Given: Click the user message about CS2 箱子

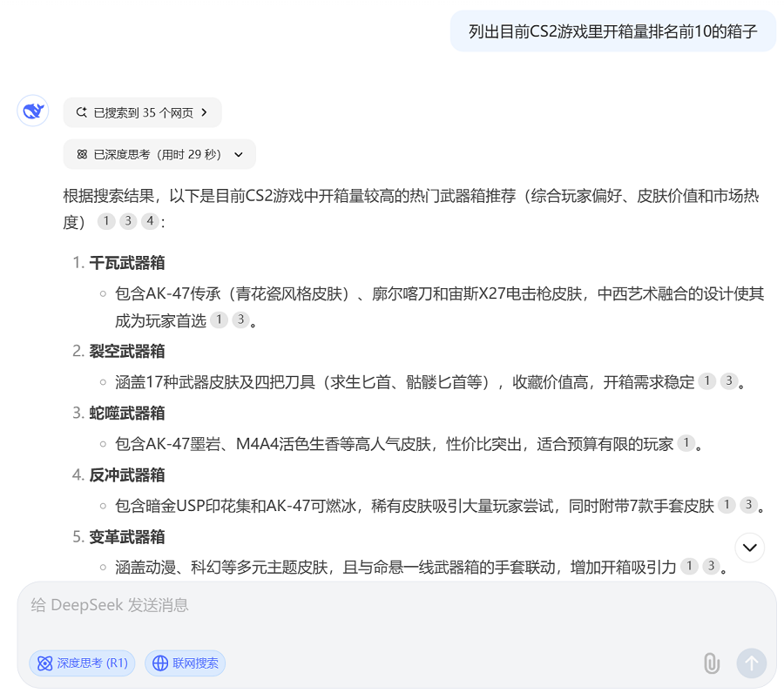Looking at the screenshot, I should [x=613, y=31].
